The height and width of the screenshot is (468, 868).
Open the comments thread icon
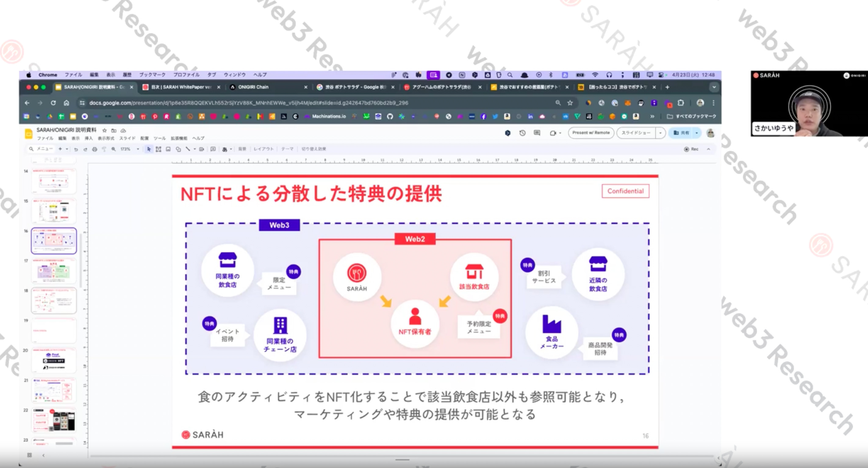537,133
